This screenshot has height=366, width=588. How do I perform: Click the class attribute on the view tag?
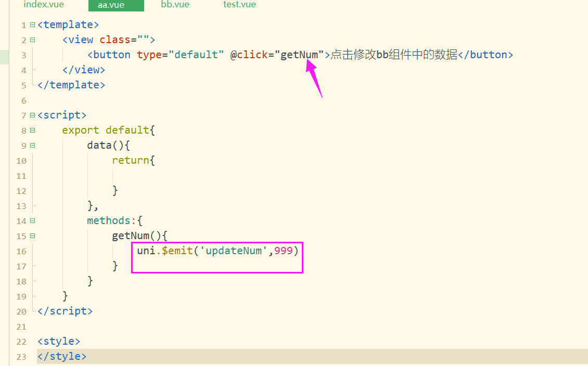115,40
